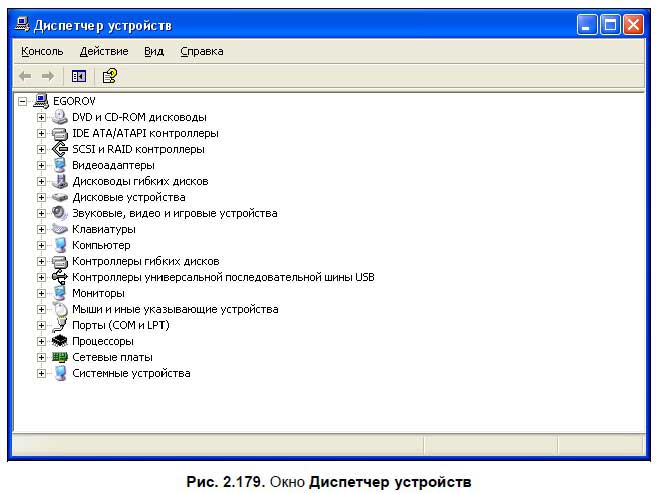Select Звуковые, видео и игровые устройства

(x=174, y=213)
